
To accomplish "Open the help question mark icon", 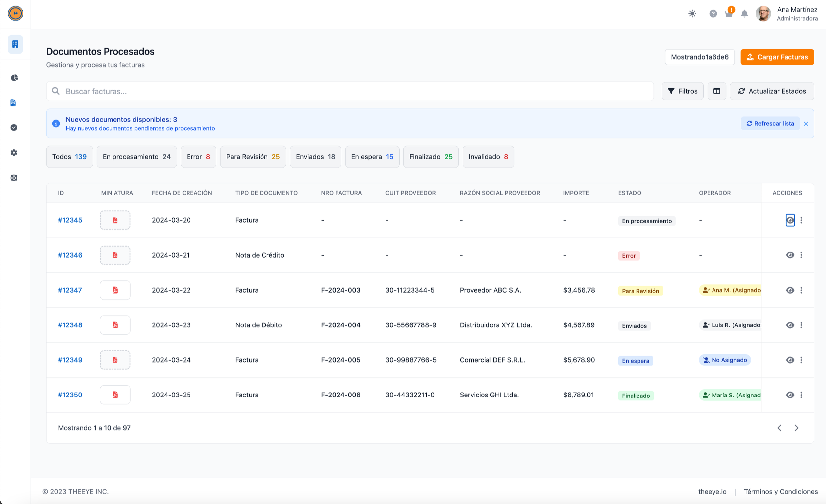I will point(713,13).
